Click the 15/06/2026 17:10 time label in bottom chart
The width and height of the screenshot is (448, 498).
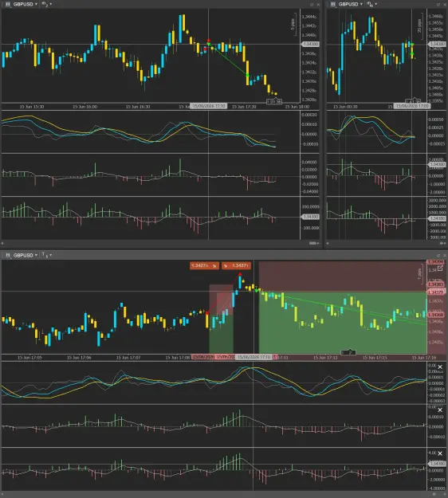tap(253, 357)
